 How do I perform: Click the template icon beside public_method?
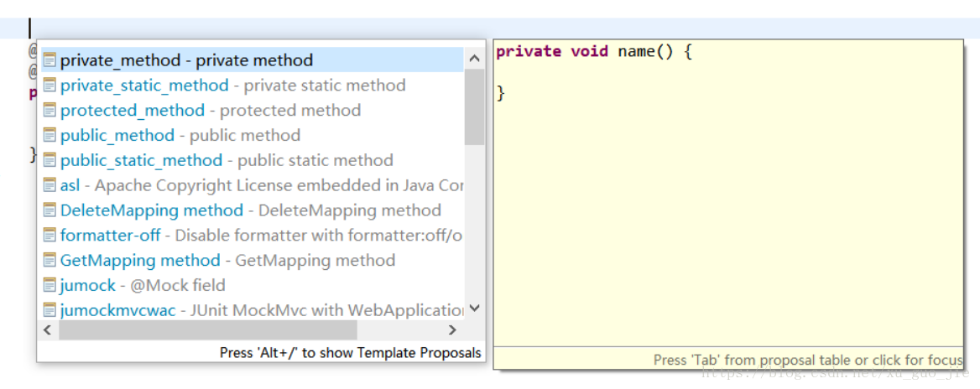click(x=50, y=136)
